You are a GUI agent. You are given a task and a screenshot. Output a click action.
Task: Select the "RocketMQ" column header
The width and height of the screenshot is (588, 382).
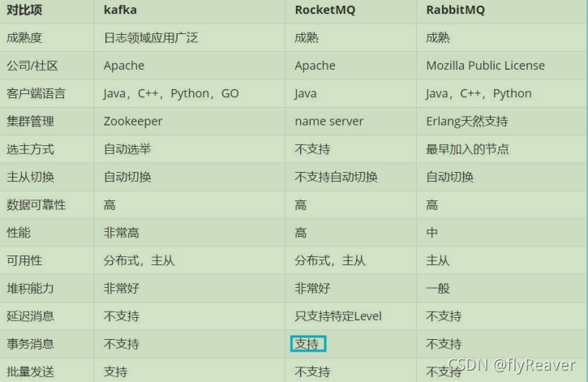coord(324,10)
